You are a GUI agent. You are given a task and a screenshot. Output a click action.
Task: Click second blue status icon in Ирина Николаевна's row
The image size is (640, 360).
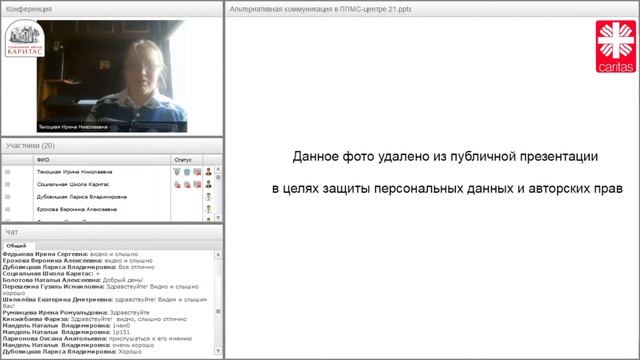point(187,172)
